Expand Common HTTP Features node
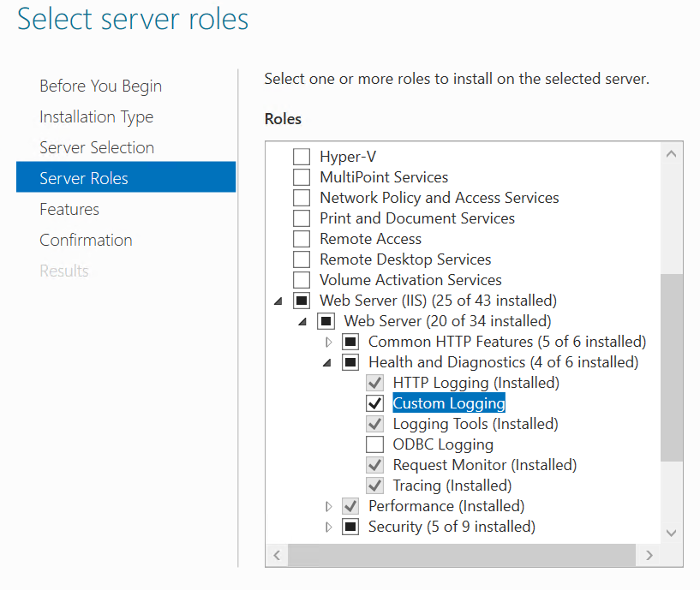Viewport: 700px width, 590px height. pyautogui.click(x=328, y=343)
